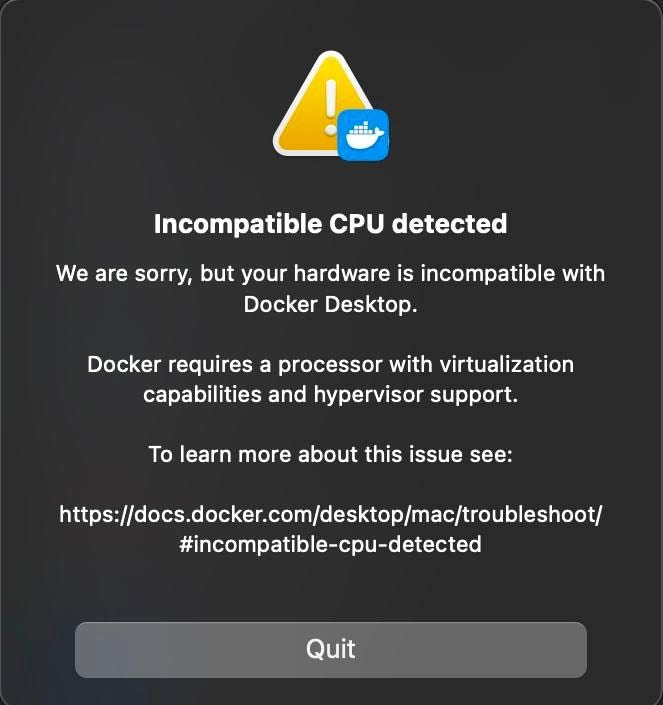Image resolution: width=663 pixels, height=705 pixels.
Task: Click the "Docker requires a processor" line
Action: pos(331,364)
